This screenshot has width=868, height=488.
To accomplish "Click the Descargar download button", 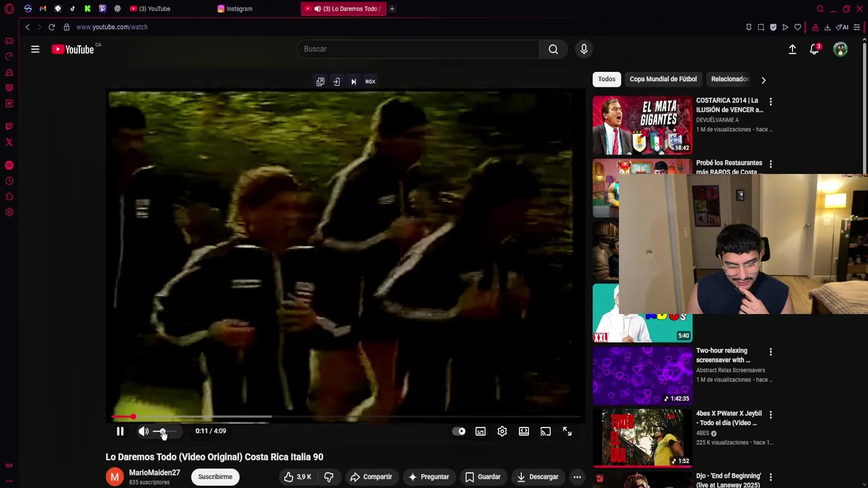I will tap(537, 477).
